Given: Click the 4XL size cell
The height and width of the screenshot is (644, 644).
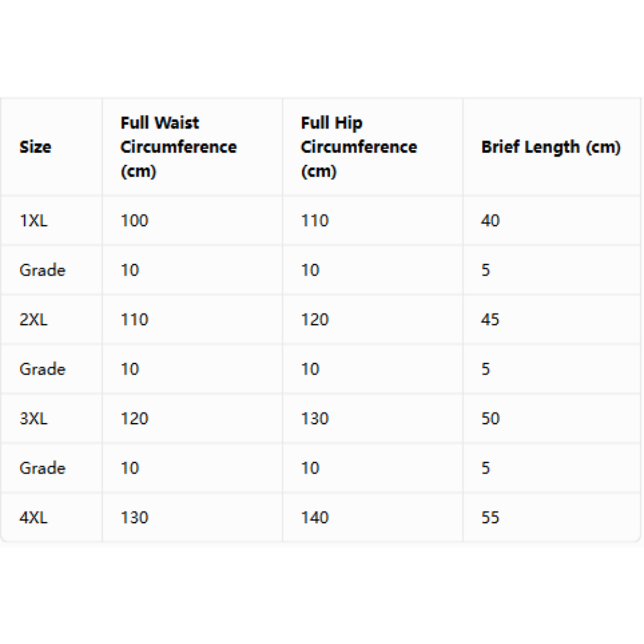Looking at the screenshot, I should (33, 518).
